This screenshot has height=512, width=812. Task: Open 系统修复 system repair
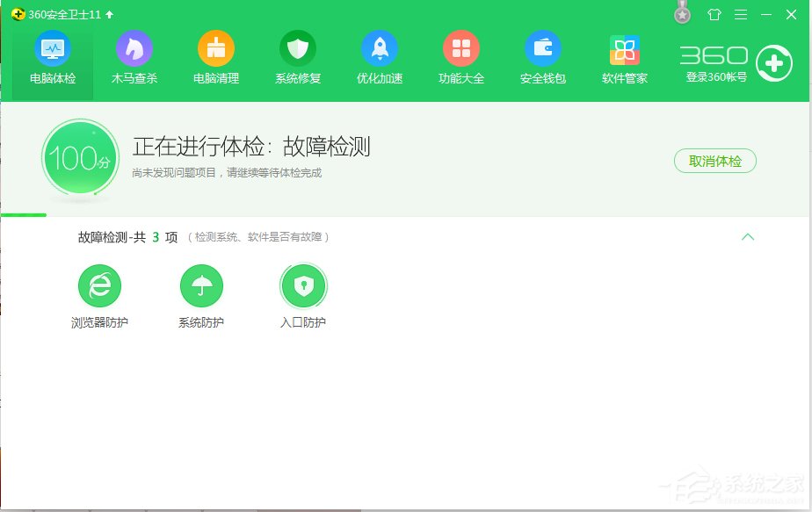tap(297, 57)
